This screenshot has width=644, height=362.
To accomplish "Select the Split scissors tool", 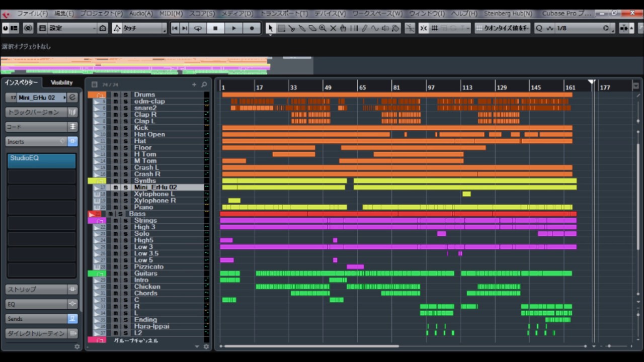I will click(x=292, y=29).
